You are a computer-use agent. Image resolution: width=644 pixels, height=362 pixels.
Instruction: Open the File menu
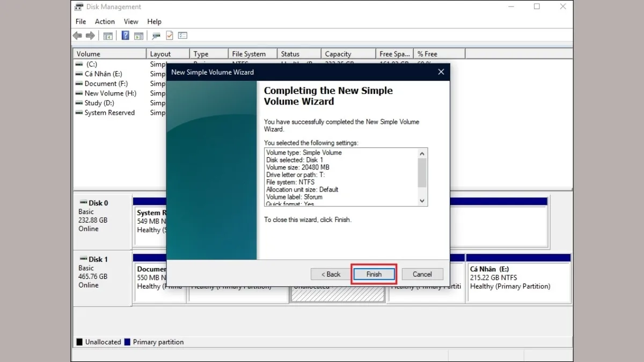tap(80, 21)
